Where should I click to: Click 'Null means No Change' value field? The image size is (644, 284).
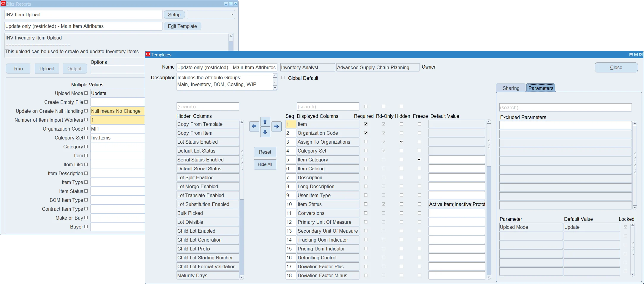[118, 111]
